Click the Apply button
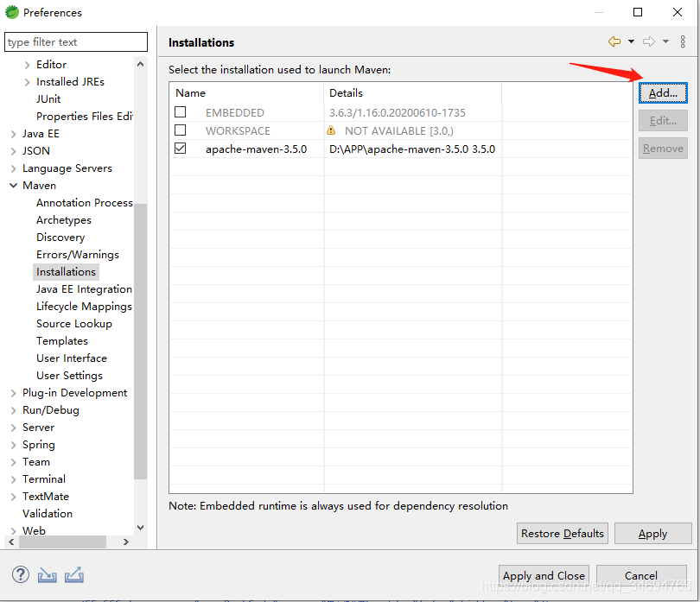Image resolution: width=700 pixels, height=602 pixels. pos(652,533)
